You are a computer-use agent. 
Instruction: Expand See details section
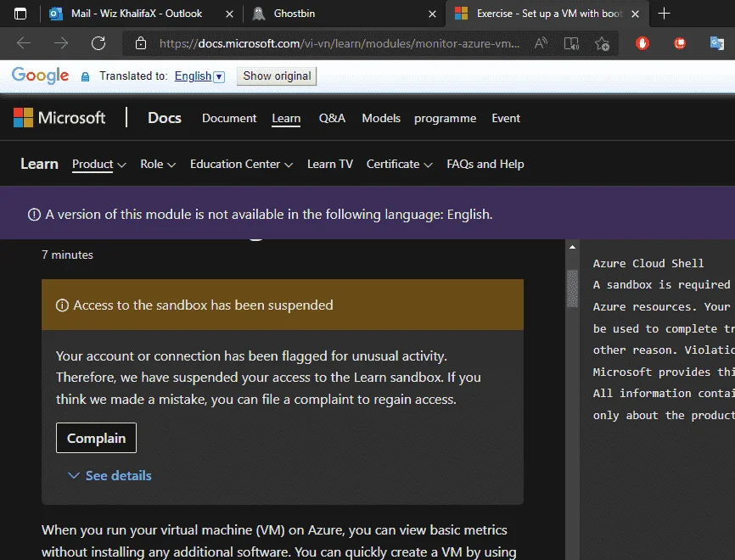(110, 476)
